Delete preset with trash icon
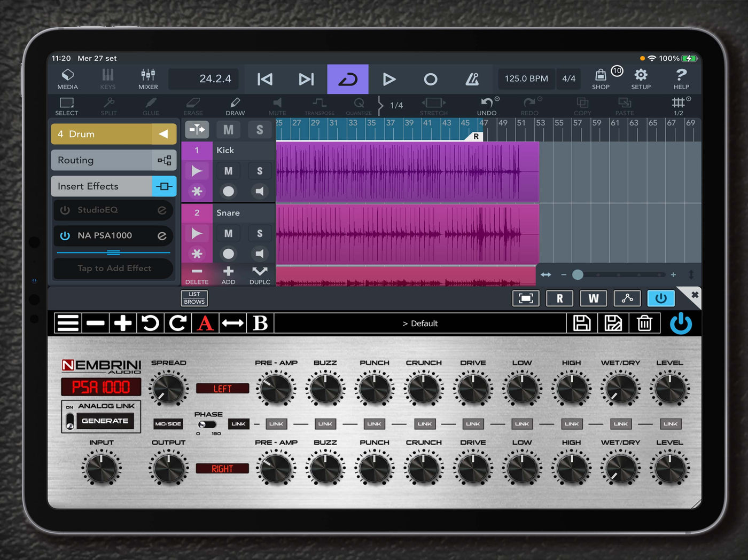This screenshot has width=748, height=560. [x=645, y=323]
